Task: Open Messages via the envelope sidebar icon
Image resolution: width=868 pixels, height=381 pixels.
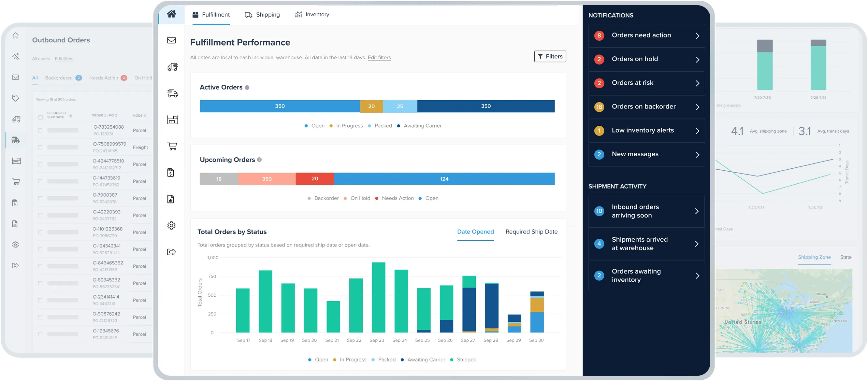Action: point(171,40)
